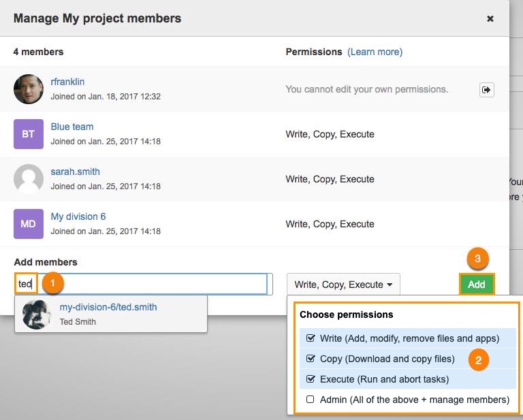Image resolution: width=523 pixels, height=420 pixels.
Task: Click the leave project icon beside rfranklin
Action: coord(486,89)
